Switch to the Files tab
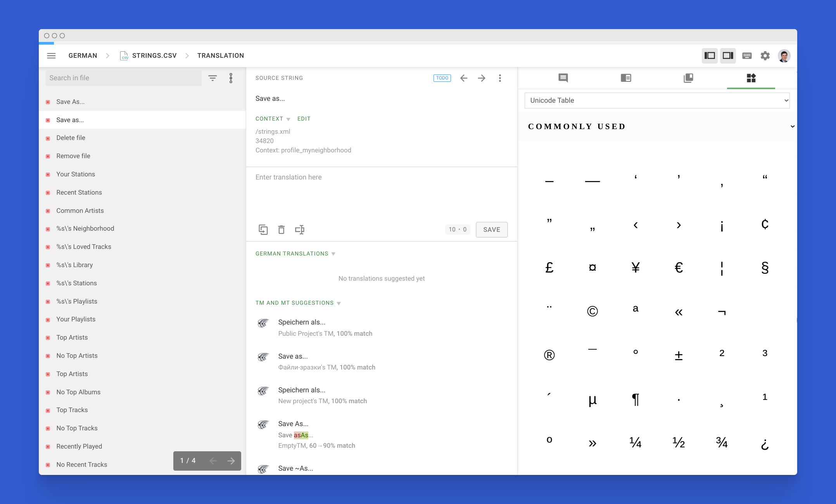 point(688,78)
